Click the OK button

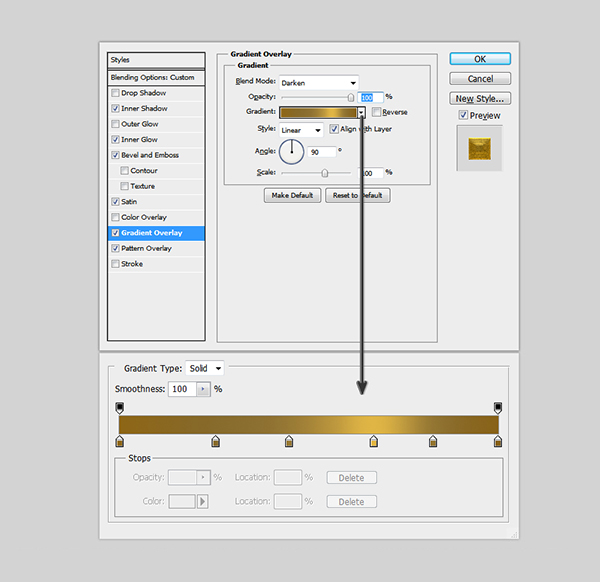pyautogui.click(x=480, y=59)
